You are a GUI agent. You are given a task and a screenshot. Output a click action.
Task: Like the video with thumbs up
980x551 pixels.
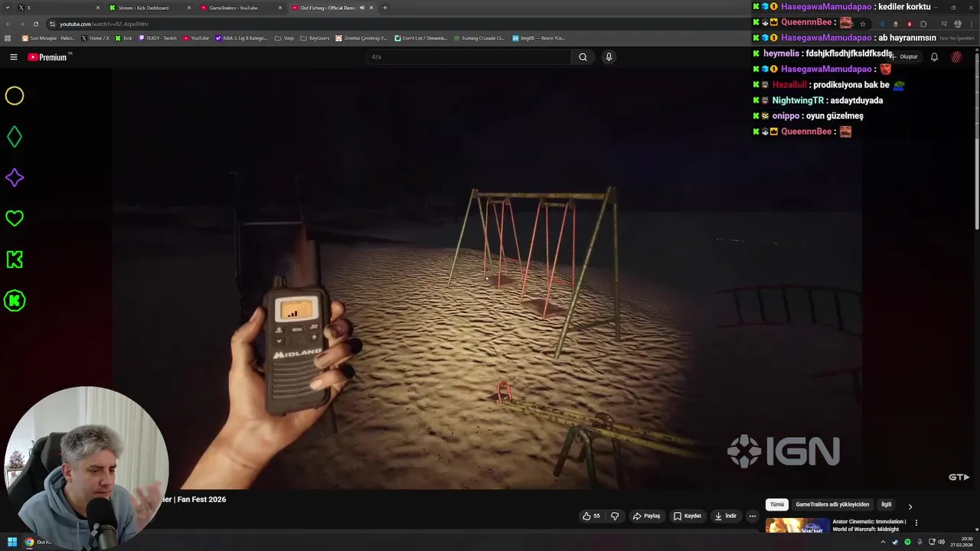click(591, 516)
